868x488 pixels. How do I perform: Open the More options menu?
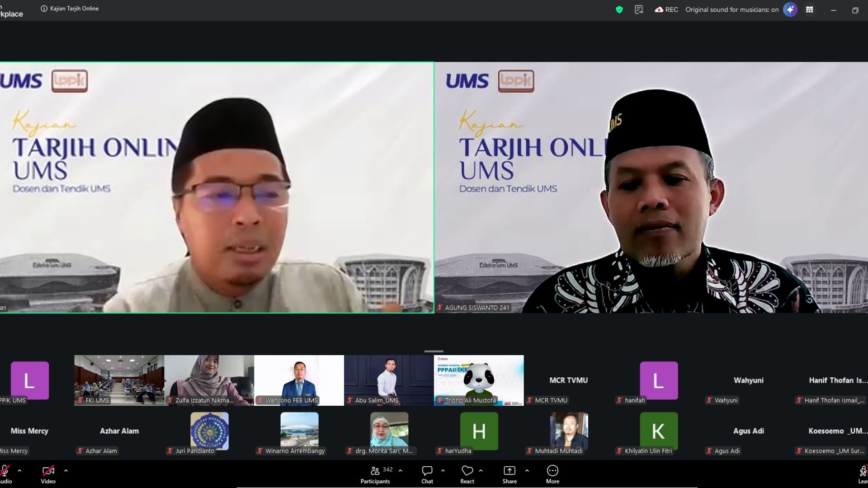(552, 474)
